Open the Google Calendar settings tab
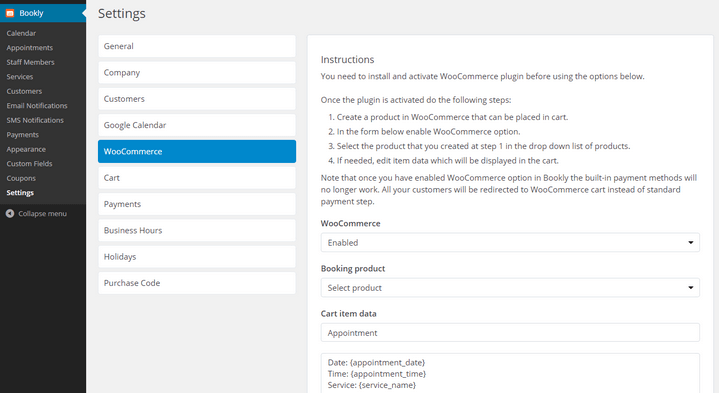 point(197,125)
